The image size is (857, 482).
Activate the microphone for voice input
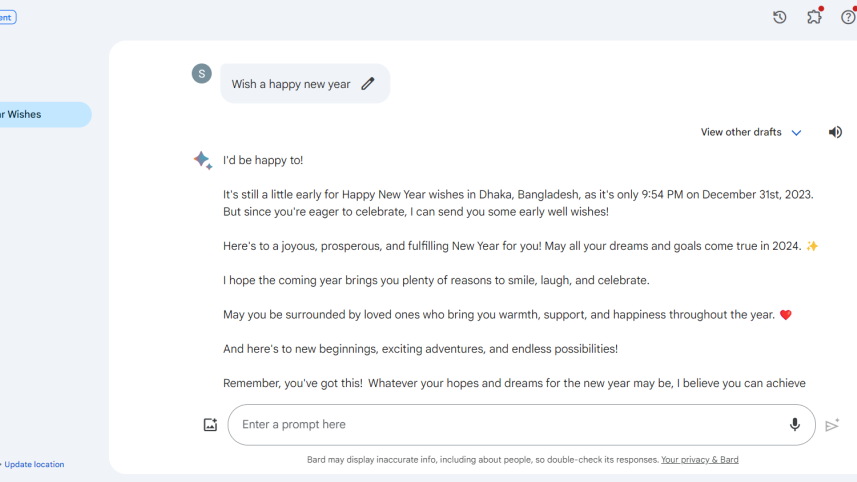click(795, 424)
